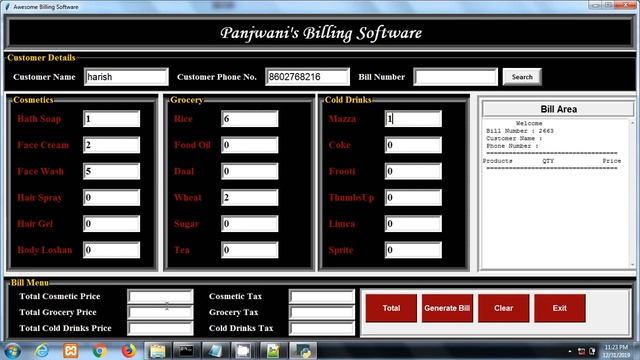The height and width of the screenshot is (360, 640).
Task: Show hidden system tray icons
Action: 570,351
